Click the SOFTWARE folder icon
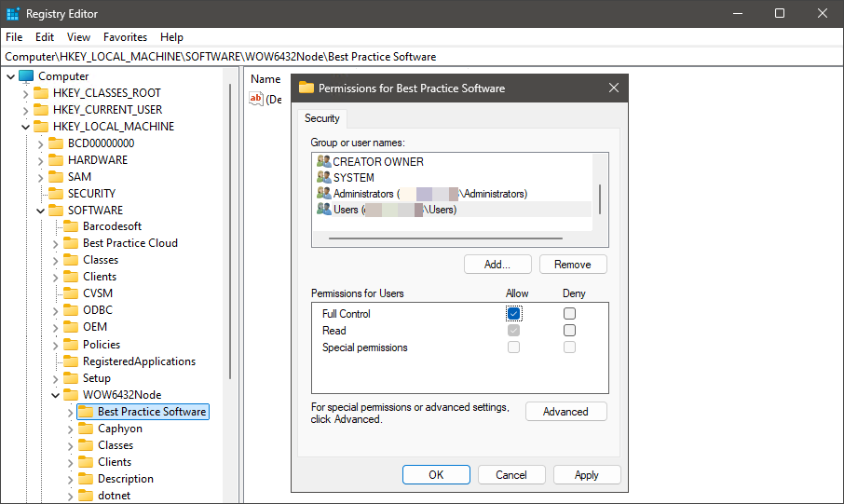This screenshot has height=504, width=844. click(x=56, y=210)
